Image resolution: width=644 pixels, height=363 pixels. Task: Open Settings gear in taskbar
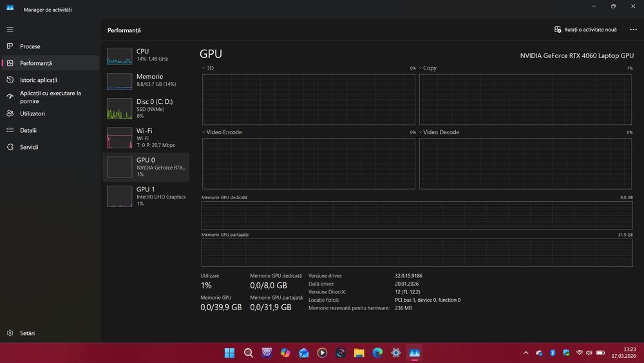coord(396,353)
